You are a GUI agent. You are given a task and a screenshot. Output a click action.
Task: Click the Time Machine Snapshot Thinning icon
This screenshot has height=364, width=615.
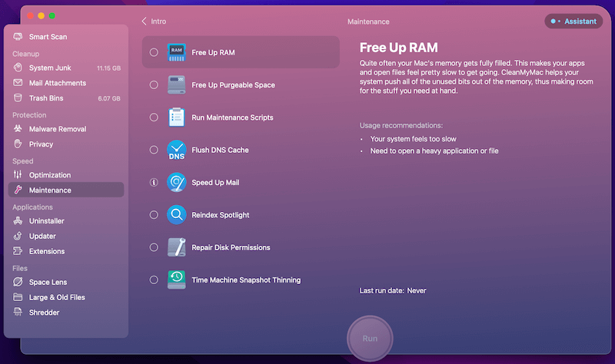[177, 280]
